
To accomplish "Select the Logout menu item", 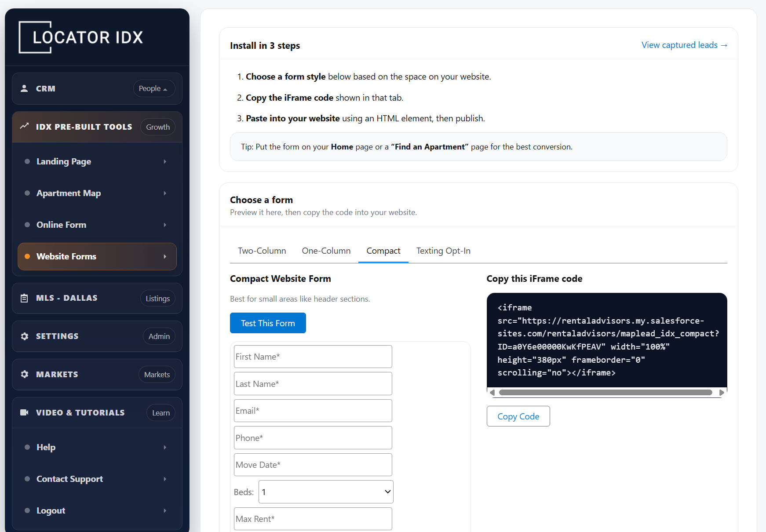I will coord(97,510).
